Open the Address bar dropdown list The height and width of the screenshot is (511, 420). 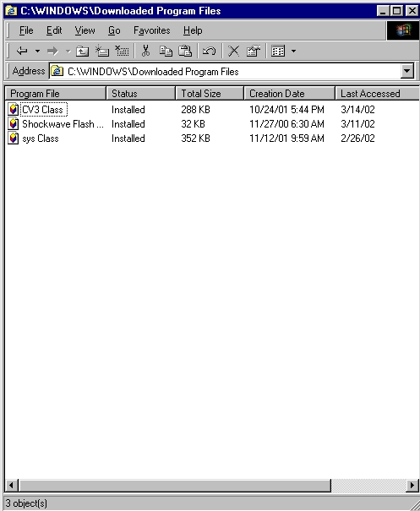point(407,71)
